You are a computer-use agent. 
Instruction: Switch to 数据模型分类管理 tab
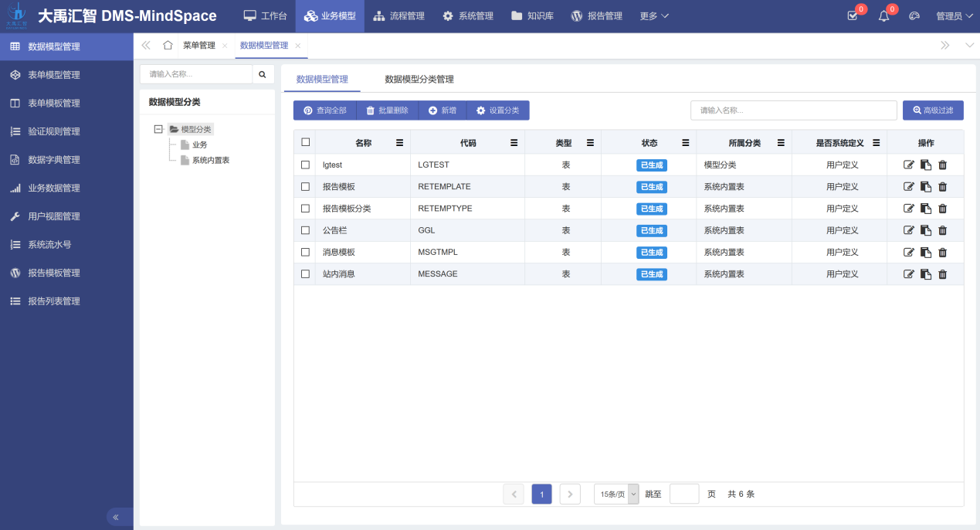pos(419,80)
